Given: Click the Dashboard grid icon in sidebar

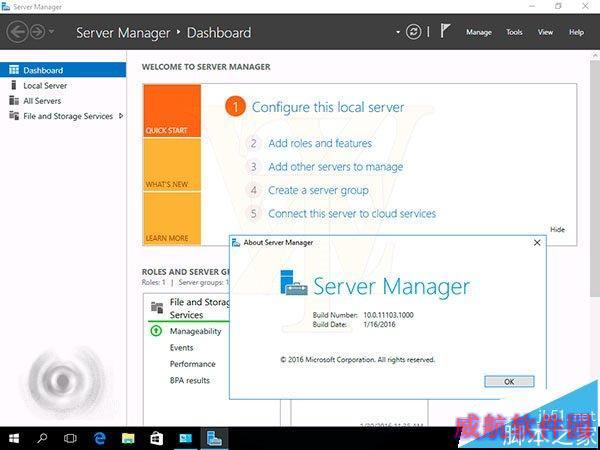Looking at the screenshot, I should click(x=14, y=70).
